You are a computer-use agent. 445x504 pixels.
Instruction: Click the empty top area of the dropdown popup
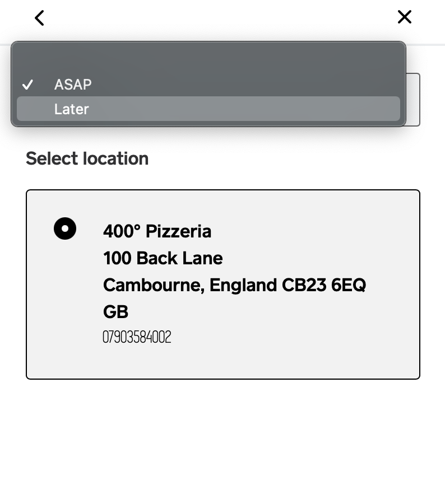pyautogui.click(x=208, y=57)
